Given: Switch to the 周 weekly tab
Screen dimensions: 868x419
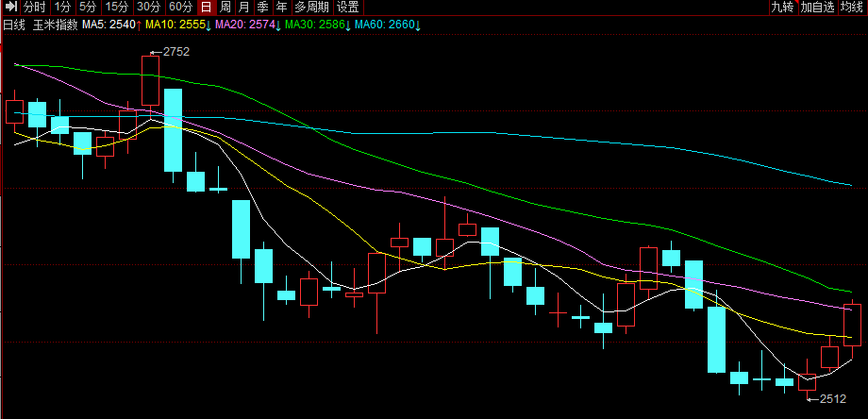Looking at the screenshot, I should (x=225, y=8).
